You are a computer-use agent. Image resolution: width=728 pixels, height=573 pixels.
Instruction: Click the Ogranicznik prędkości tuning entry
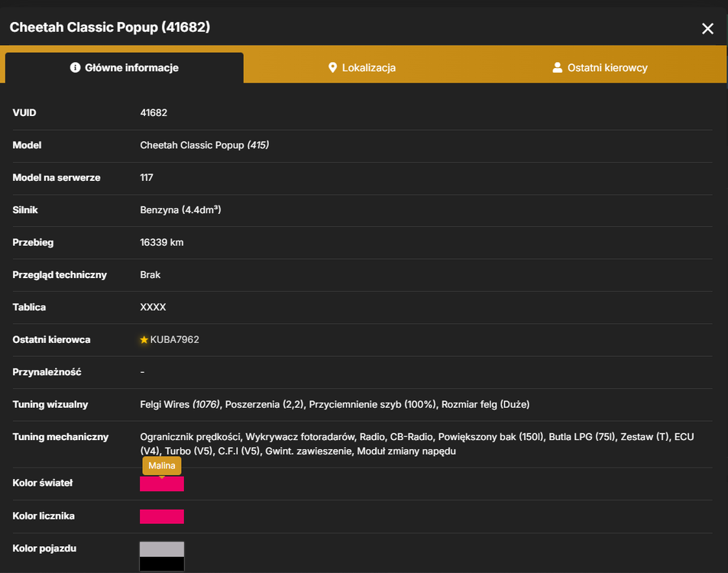click(190, 437)
